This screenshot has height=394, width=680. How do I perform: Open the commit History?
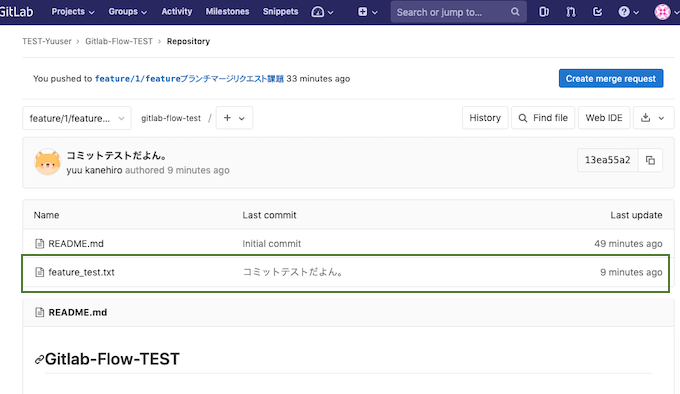pyautogui.click(x=485, y=118)
